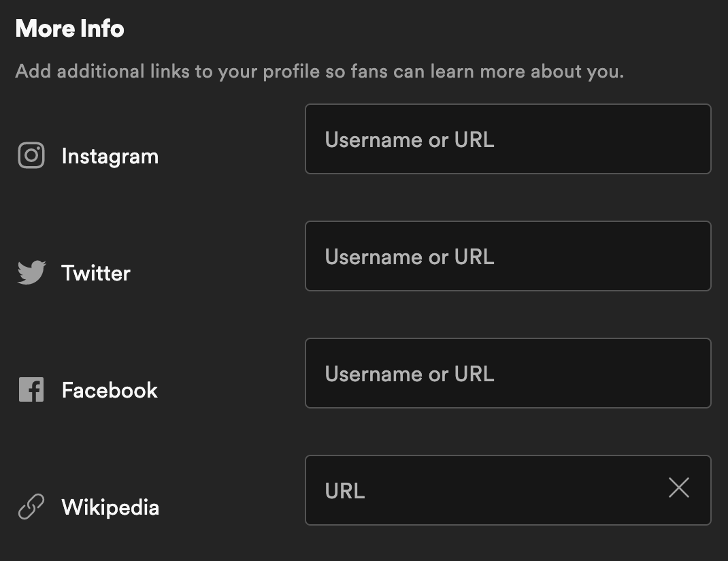728x561 pixels.
Task: Select the Instagram text label
Action: click(x=110, y=157)
